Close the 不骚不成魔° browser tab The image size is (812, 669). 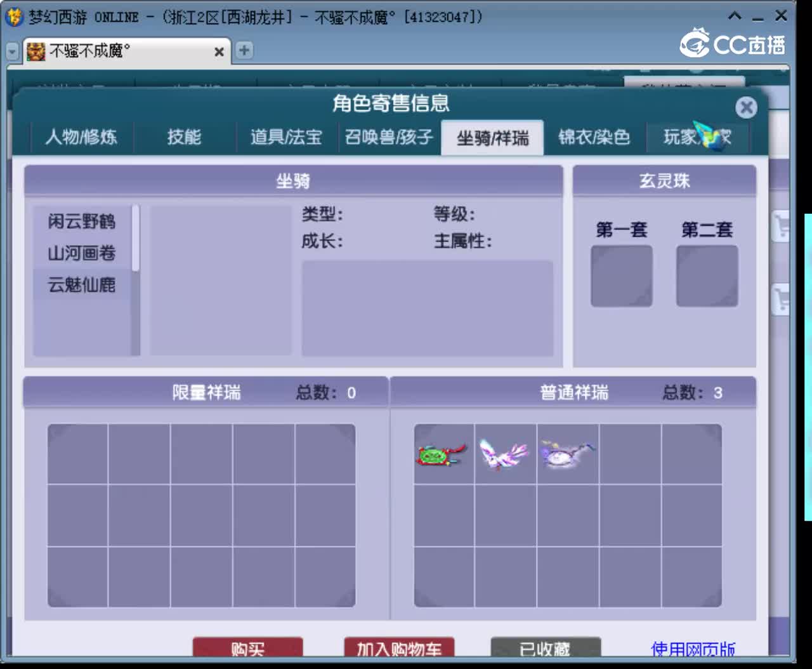[219, 51]
